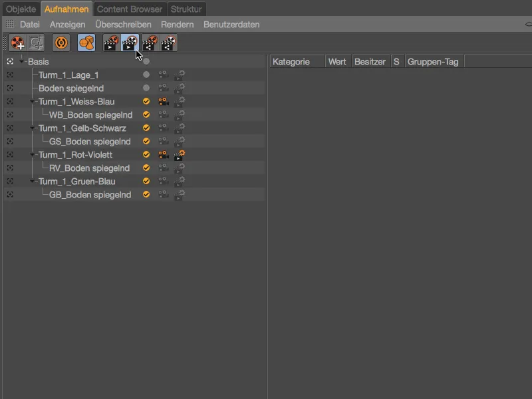This screenshot has height=399, width=532.
Task: Click the Wert column header
Action: tap(338, 62)
